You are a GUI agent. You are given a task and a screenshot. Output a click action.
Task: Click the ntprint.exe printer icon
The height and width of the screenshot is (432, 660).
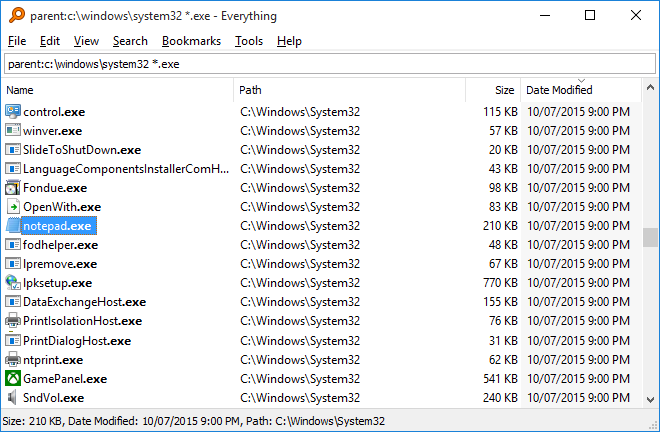point(13,360)
